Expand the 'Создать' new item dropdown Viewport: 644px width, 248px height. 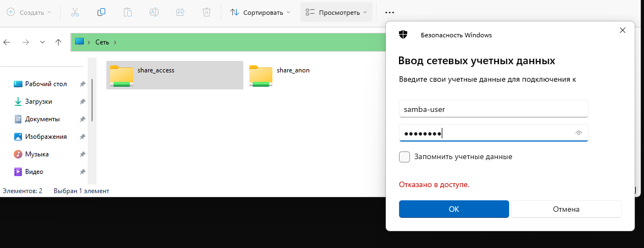[x=29, y=12]
